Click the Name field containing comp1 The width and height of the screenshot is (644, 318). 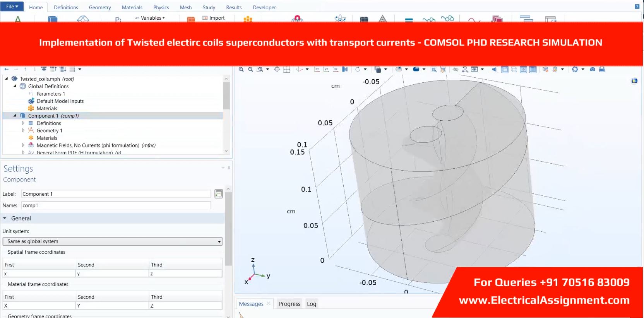[116, 205]
